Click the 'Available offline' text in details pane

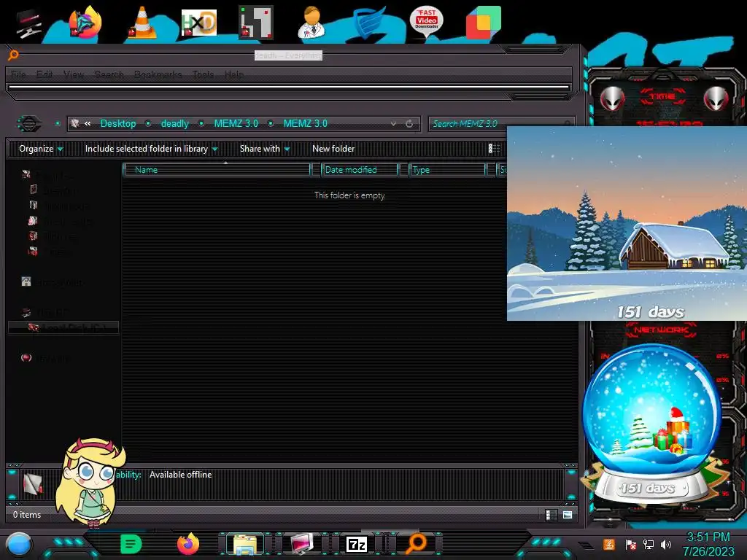pos(181,475)
